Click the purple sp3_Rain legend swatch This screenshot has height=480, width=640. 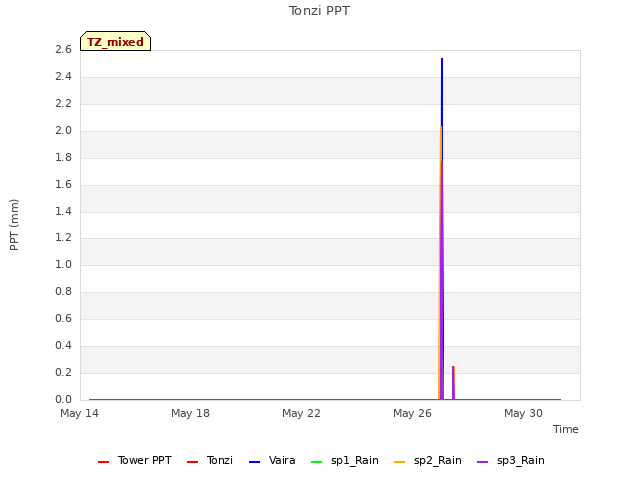(x=482, y=462)
